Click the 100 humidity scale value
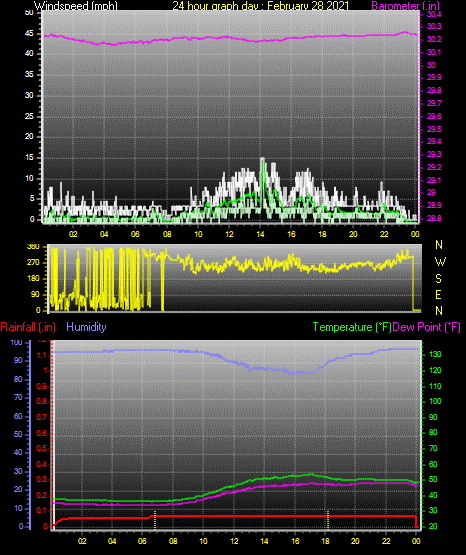This screenshot has width=466, height=555. 17,342
